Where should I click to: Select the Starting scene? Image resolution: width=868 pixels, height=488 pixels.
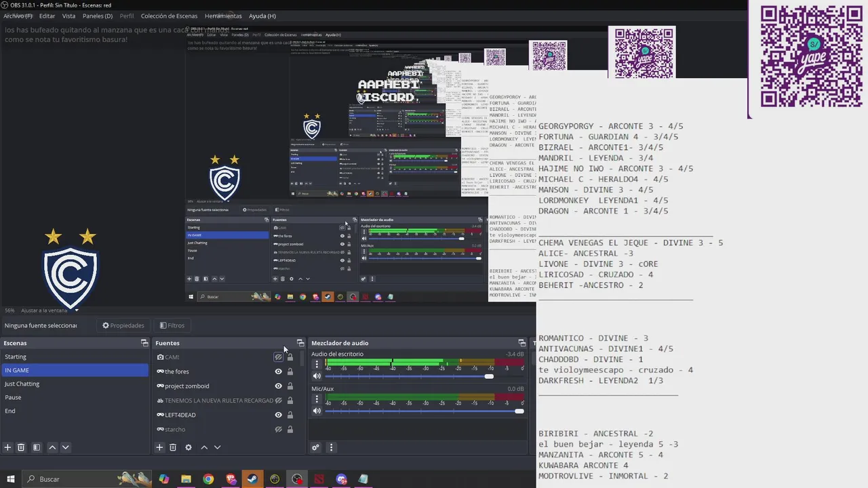[x=75, y=357]
